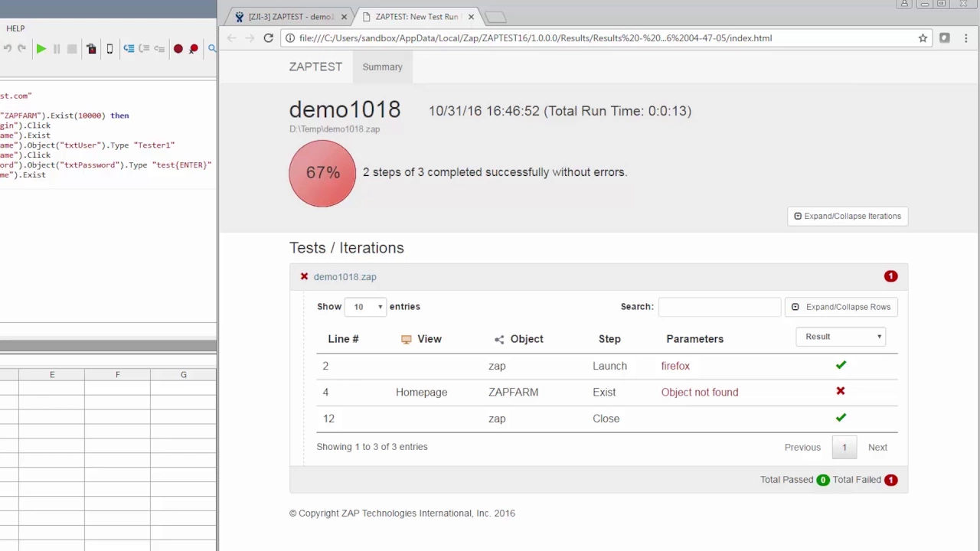Open a new Chrome tab
Viewport: 980px width, 551px height.
tap(495, 17)
